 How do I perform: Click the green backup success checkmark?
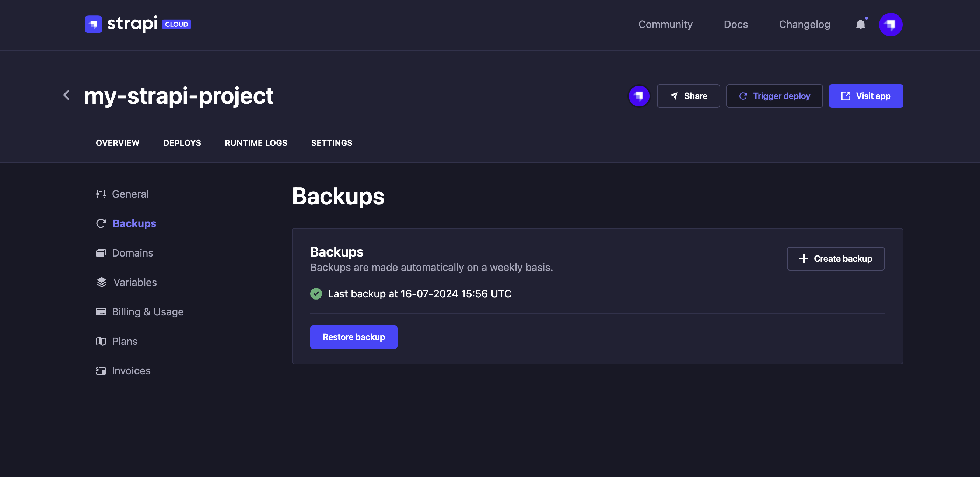click(x=316, y=293)
